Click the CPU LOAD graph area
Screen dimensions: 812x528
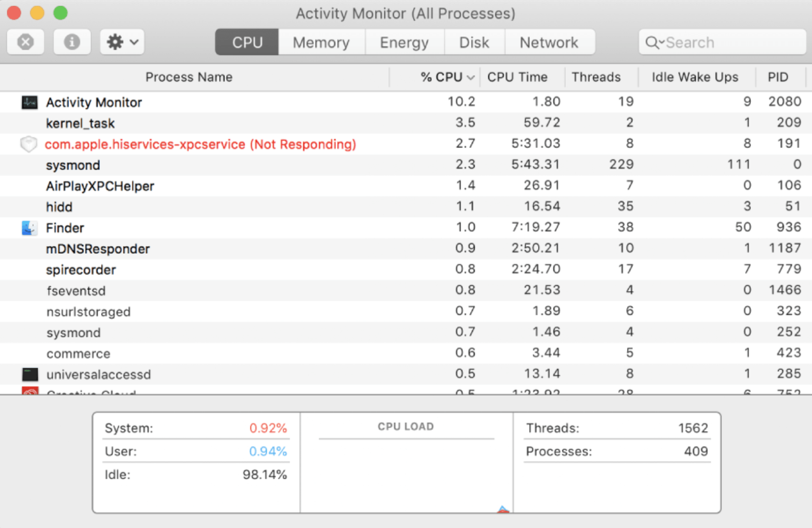click(x=406, y=464)
